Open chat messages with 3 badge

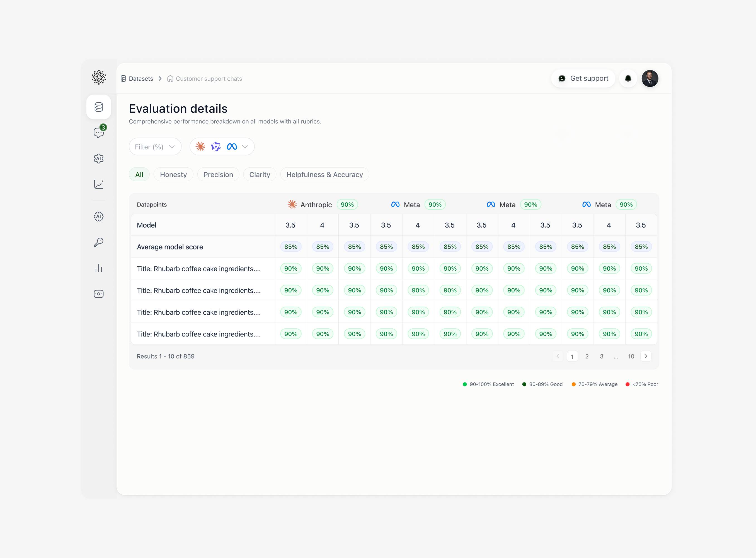(x=99, y=133)
